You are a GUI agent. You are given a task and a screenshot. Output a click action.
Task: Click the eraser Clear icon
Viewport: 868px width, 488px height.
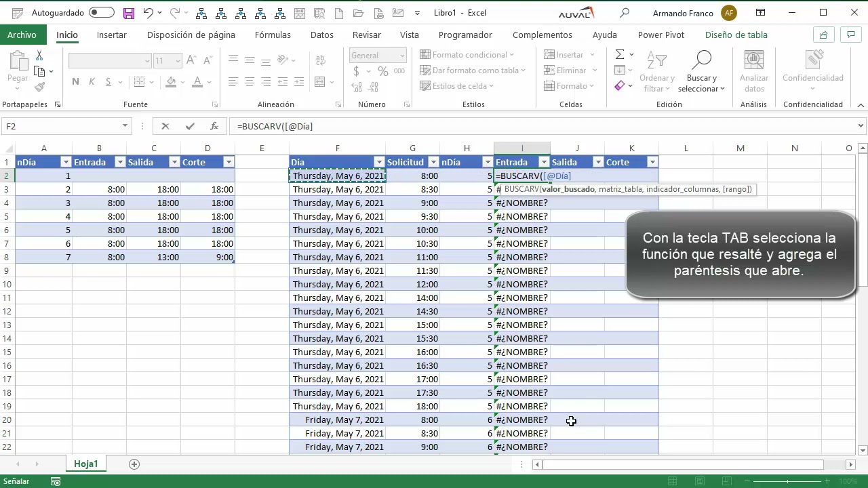620,86
